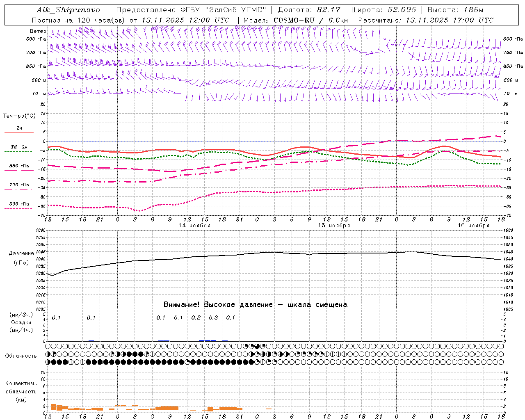Viewport: 525px width, 420px height.
Task: Click the (мм/3ч.) precipitation unit label
Action: click(21, 315)
